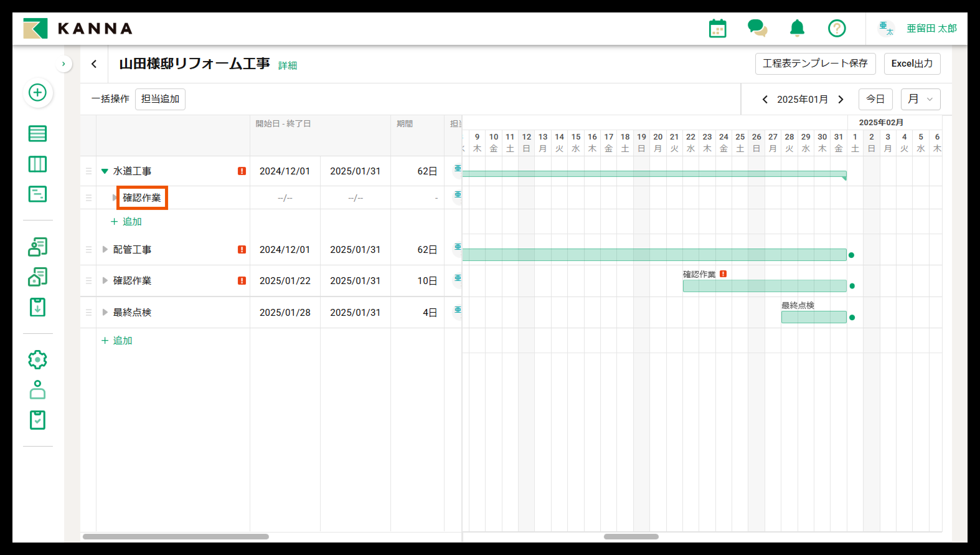Viewport: 980px width, 555px height.
Task: Open the list view sidebar icon
Action: coord(38,133)
